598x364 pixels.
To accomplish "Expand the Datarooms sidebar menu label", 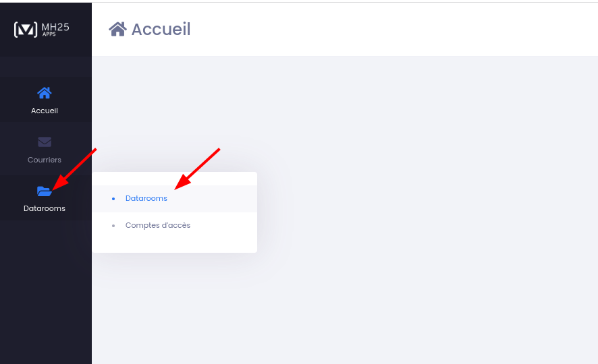I will 45,209.
